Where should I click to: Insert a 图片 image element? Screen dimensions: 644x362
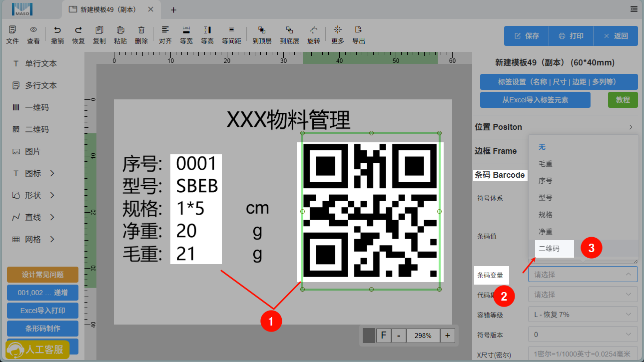pyautogui.click(x=33, y=151)
